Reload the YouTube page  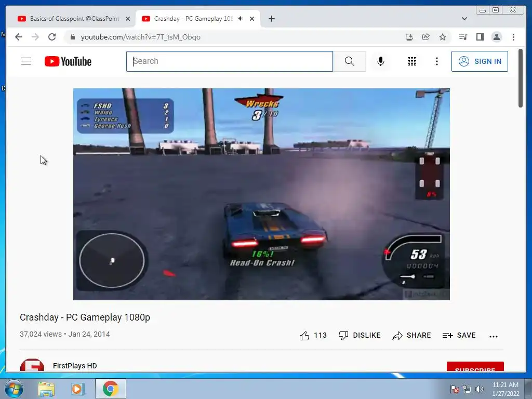[52, 37]
